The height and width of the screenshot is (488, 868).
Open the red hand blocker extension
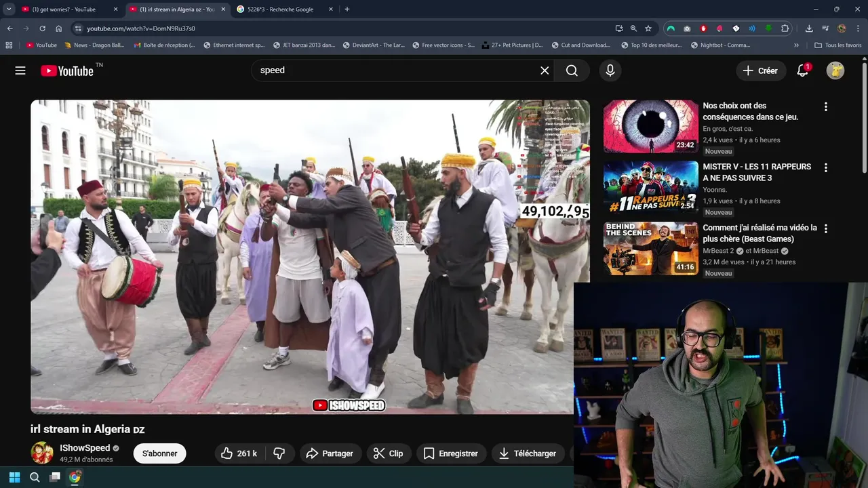[x=703, y=28]
